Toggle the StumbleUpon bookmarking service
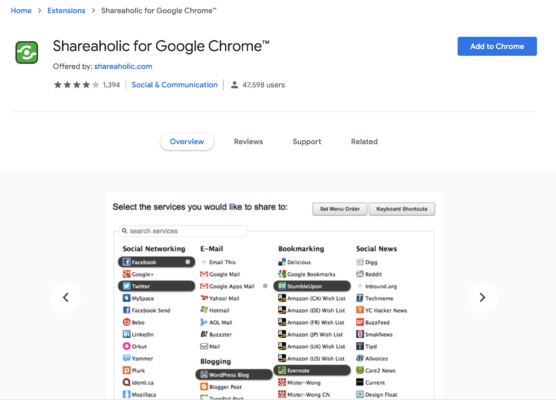The image size is (556, 400). pyautogui.click(x=312, y=286)
